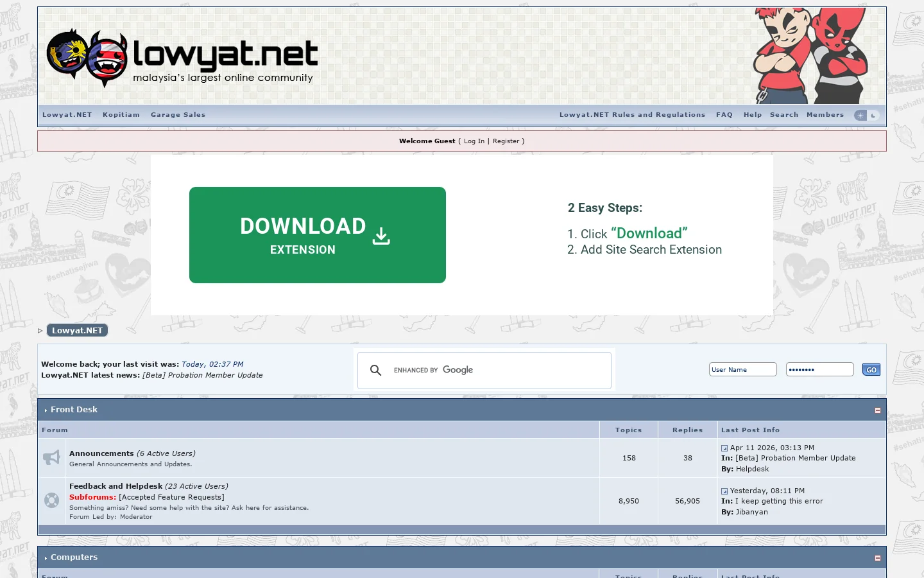Click the "2 Easy Steps:" heading
924x578 pixels.
[604, 208]
